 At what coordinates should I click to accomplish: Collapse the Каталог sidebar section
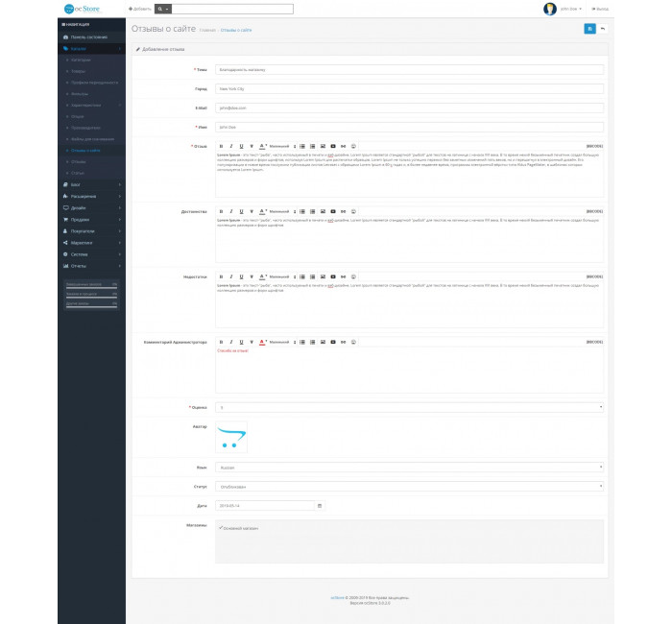point(92,48)
